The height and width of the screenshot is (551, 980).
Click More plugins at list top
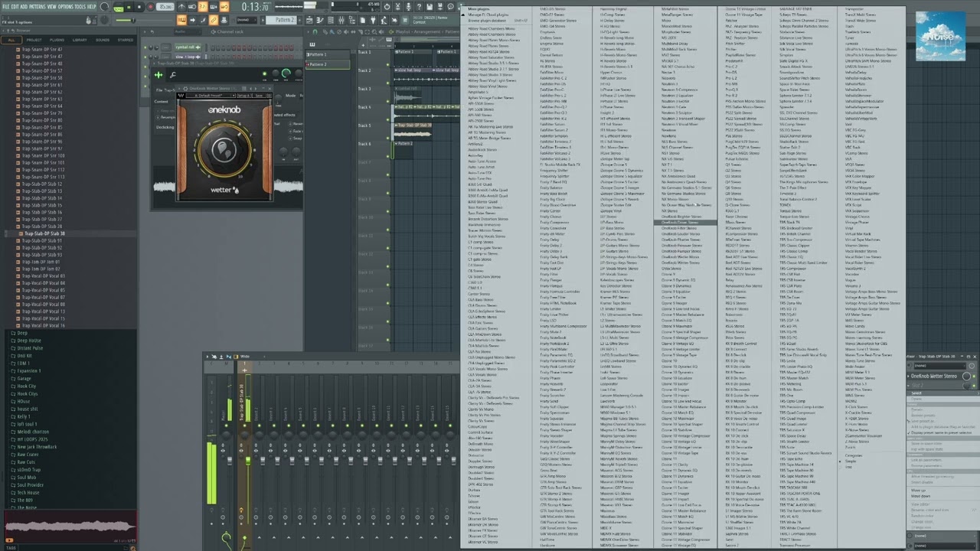[x=479, y=9]
